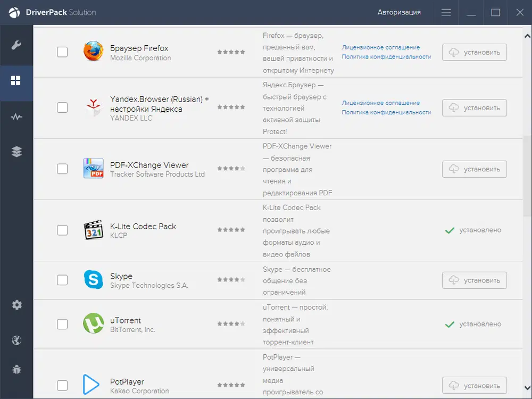Viewport: 532px width, 399px height.
Task: Click the scrollbar up arrow
Action: pyautogui.click(x=527, y=36)
